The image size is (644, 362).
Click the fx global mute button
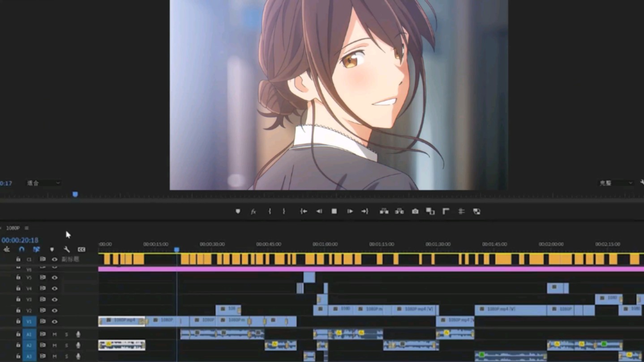(253, 211)
